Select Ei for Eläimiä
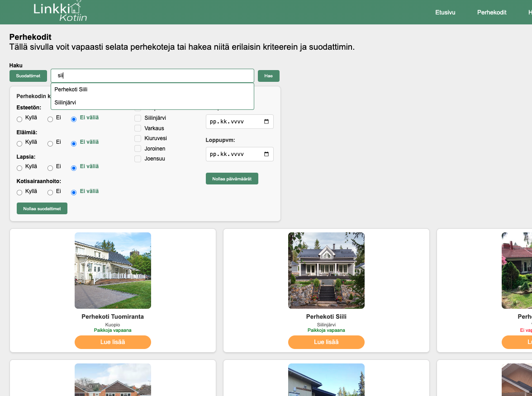This screenshot has height=396, width=532. click(x=50, y=143)
